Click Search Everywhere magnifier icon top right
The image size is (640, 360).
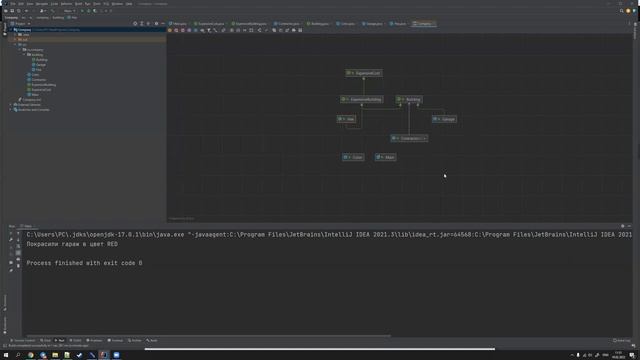[622, 11]
